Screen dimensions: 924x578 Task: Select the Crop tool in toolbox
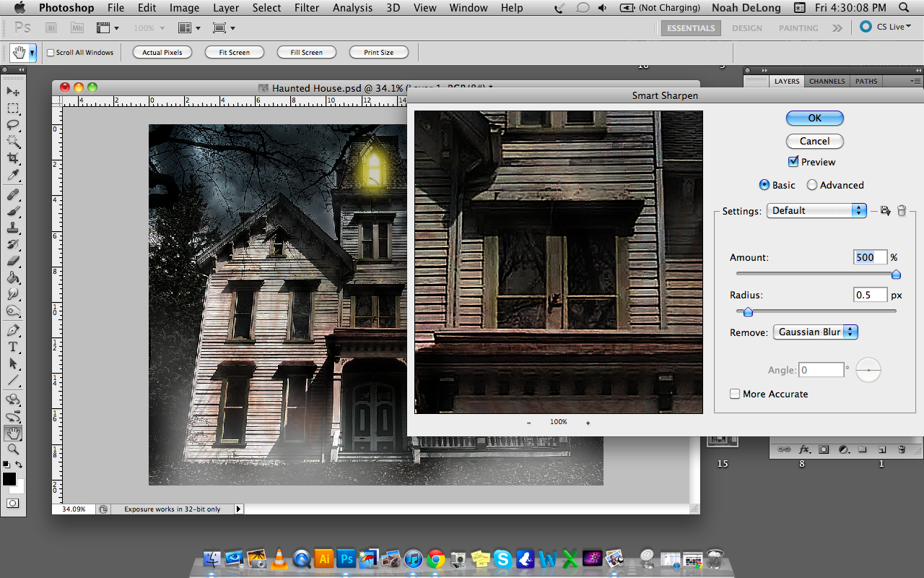(13, 158)
